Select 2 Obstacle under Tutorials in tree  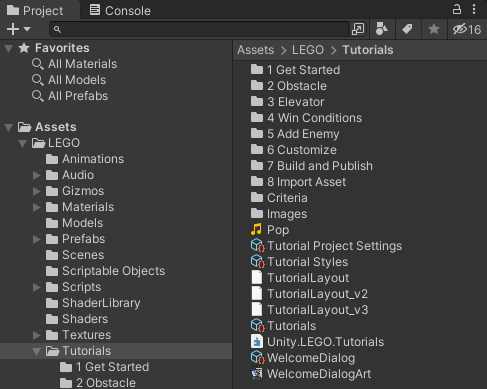click(x=98, y=383)
